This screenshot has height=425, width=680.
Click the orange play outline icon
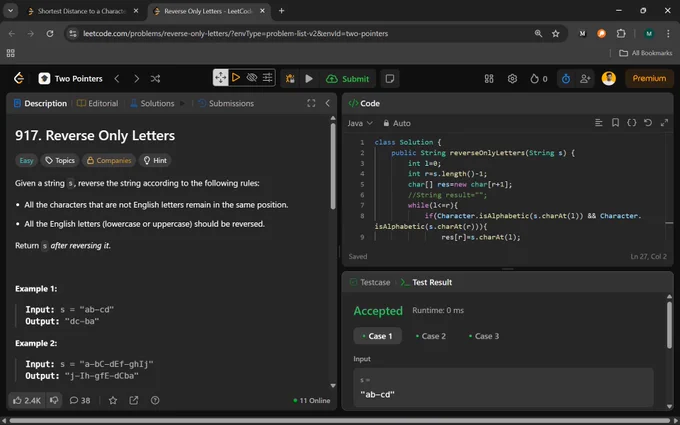236,78
